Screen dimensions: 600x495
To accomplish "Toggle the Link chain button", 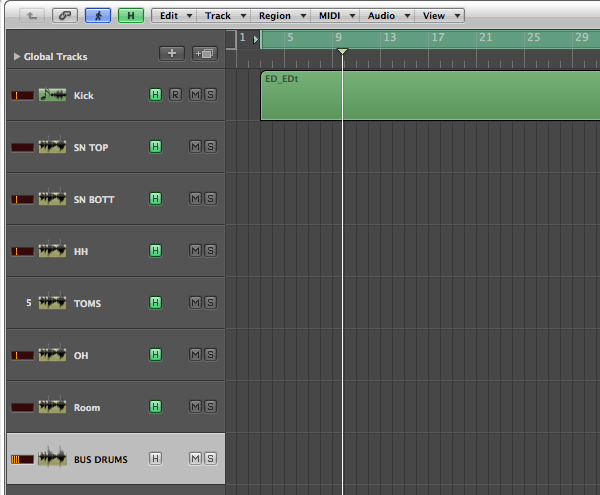I will [65, 16].
